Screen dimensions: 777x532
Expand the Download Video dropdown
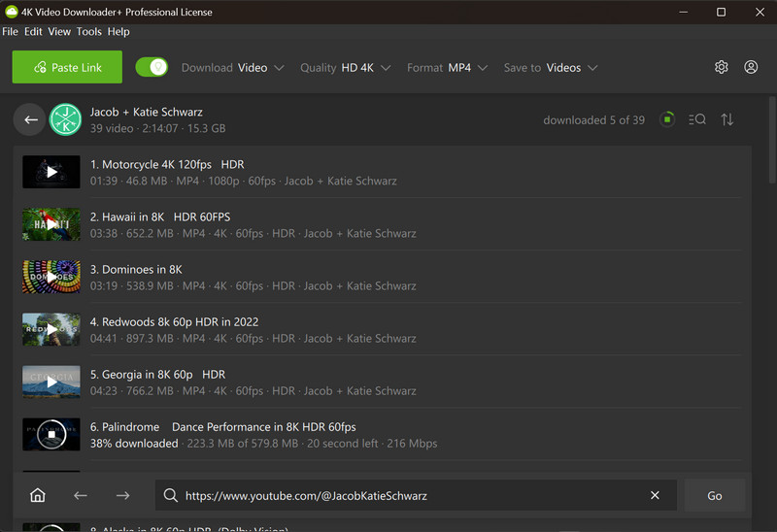pyautogui.click(x=233, y=68)
